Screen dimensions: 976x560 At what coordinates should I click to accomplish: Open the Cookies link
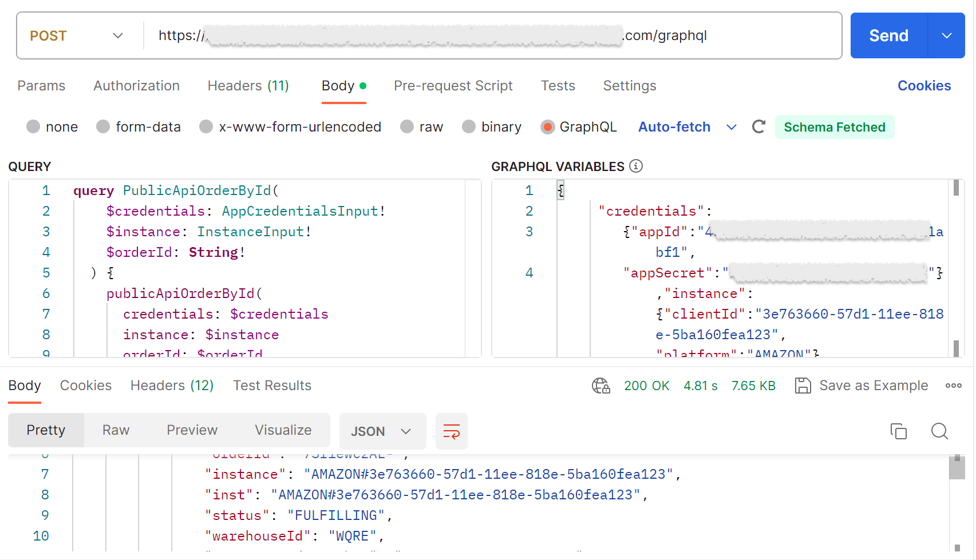click(x=923, y=86)
